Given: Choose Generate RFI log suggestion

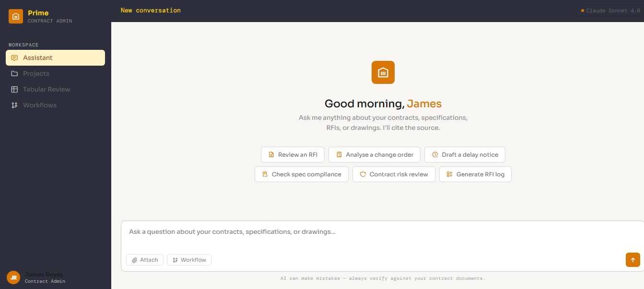Looking at the screenshot, I should pos(475,174).
